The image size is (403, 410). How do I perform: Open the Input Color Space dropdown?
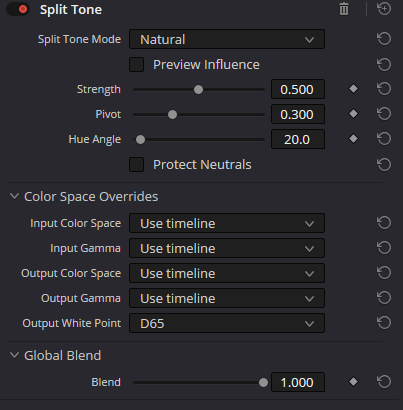tap(227, 223)
